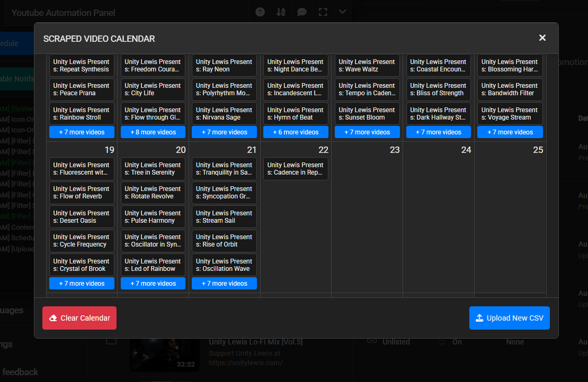Screen dimensions: 588x382
Task: Click the 'Rise of Orbit' video entry
Action: tap(224, 241)
